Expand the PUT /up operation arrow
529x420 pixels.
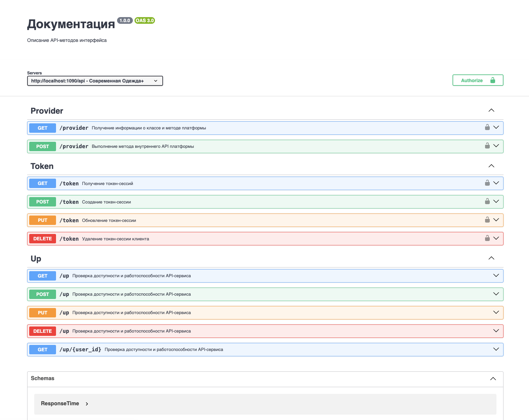pyautogui.click(x=496, y=312)
